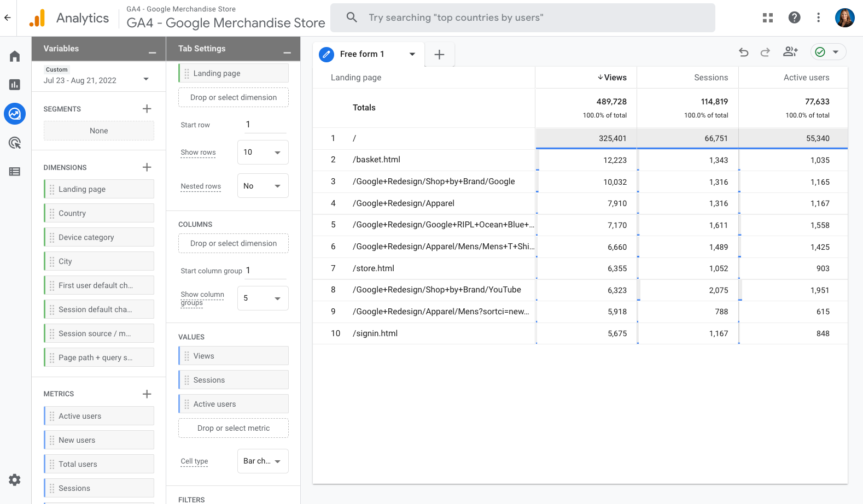Open Advertising in the sidebar

pos(15,143)
